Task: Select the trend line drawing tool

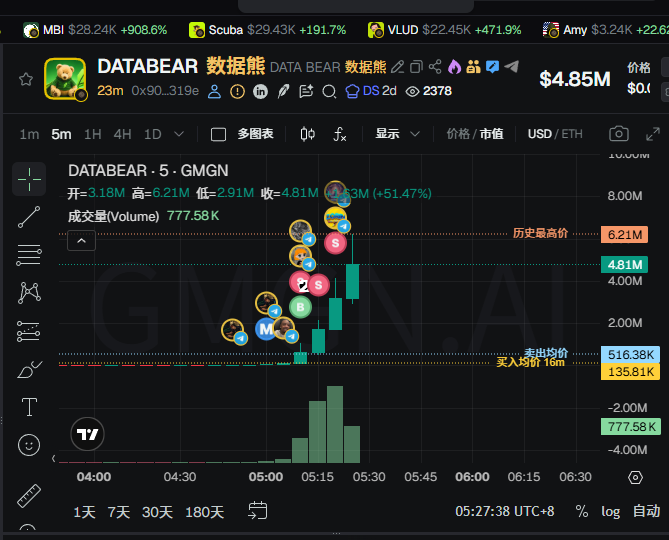Action: coord(29,217)
